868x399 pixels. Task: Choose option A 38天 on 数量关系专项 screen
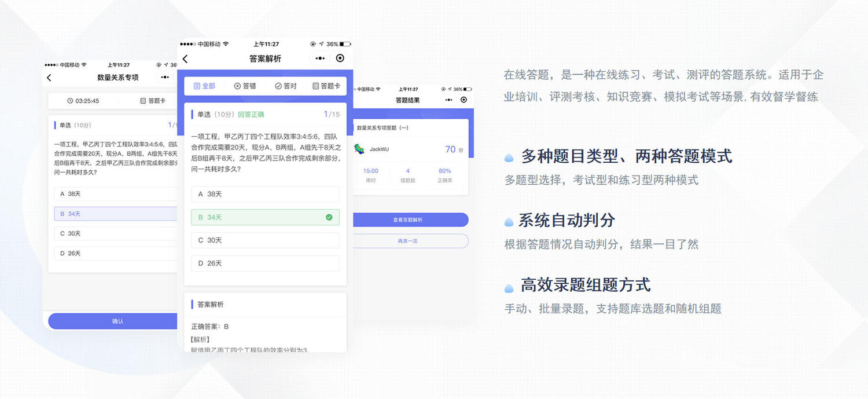click(116, 194)
